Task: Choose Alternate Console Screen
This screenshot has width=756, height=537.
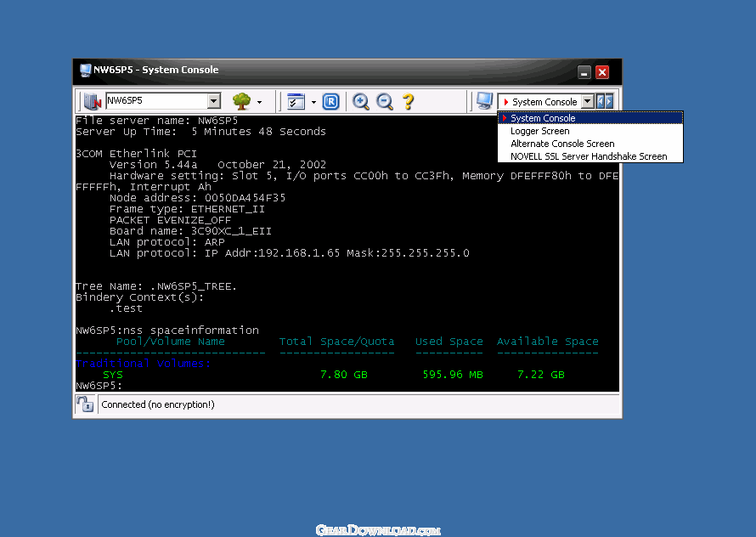Action: pyautogui.click(x=590, y=144)
